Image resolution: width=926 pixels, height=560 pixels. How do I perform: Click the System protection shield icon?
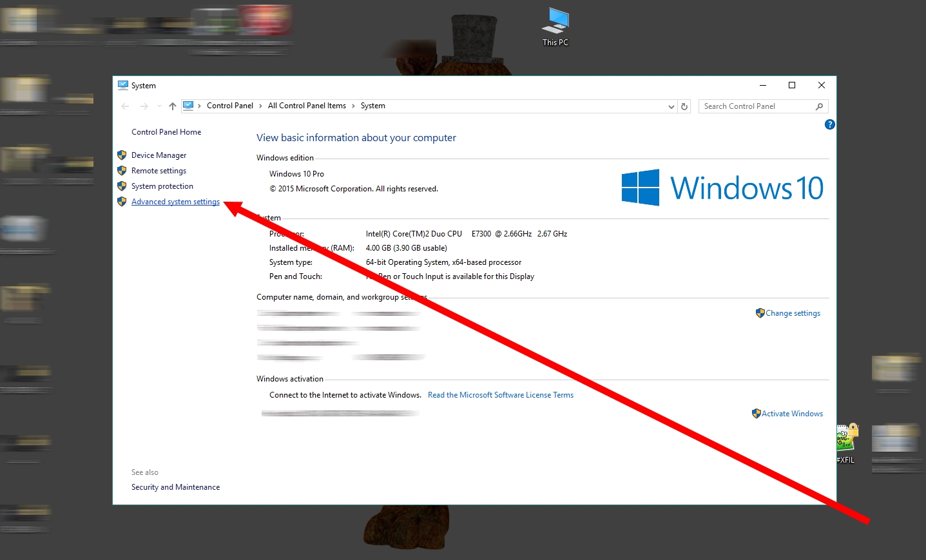pos(122,186)
